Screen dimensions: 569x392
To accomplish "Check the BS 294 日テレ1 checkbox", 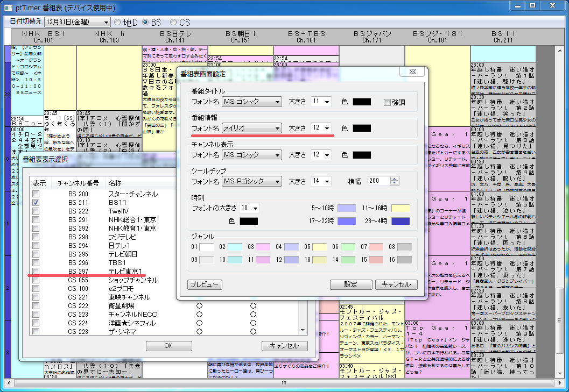I will [x=36, y=246].
